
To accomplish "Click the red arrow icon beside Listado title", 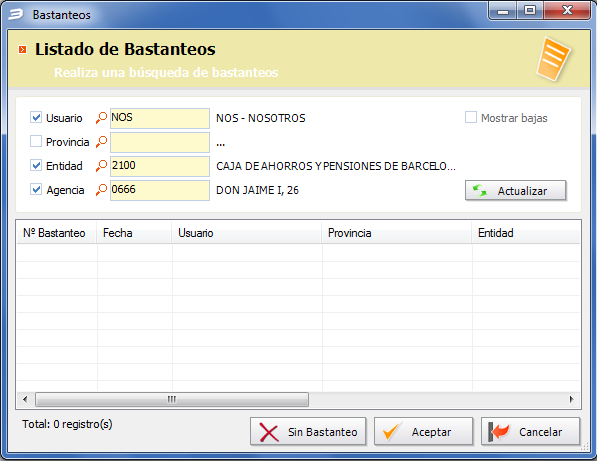I will (x=23, y=49).
